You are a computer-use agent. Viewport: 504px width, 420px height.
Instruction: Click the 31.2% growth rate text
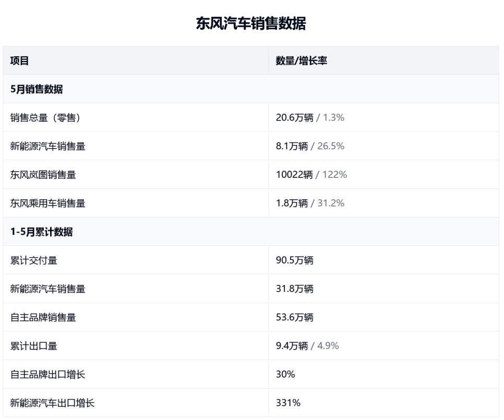[x=331, y=203]
